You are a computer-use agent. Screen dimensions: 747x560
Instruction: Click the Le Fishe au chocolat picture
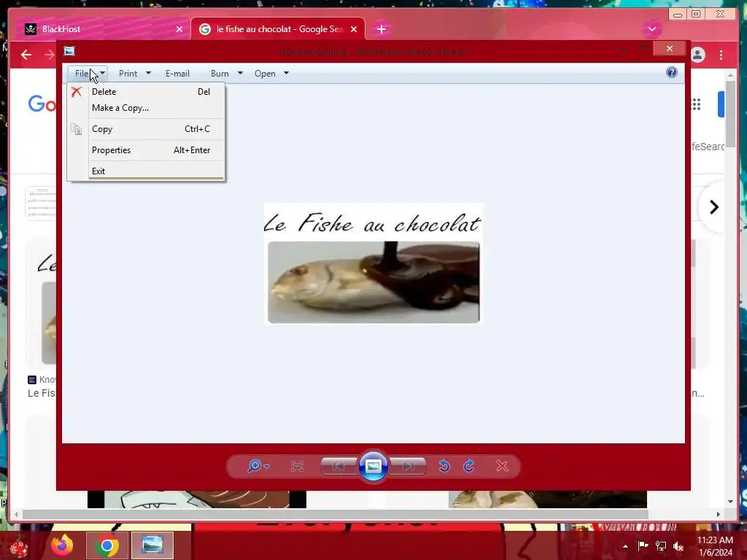373,264
